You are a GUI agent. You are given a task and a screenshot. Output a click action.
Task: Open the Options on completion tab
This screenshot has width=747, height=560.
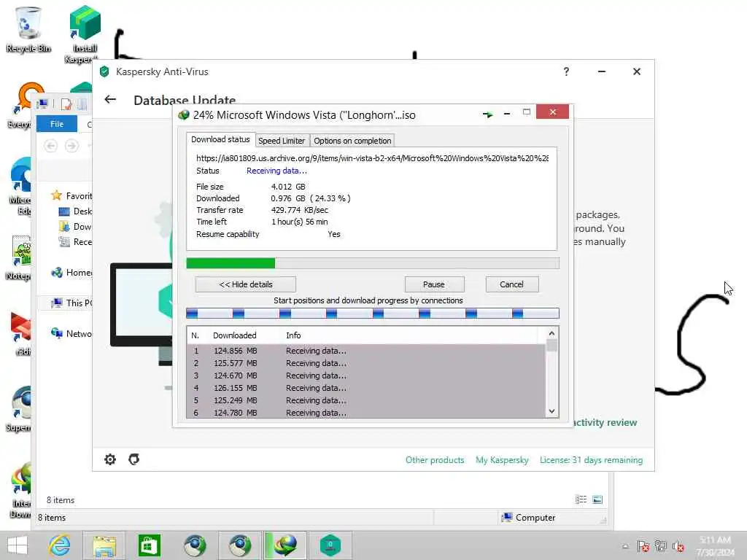(352, 141)
